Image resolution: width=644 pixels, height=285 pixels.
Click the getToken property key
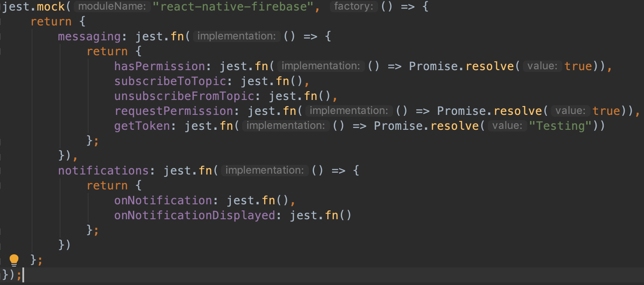tap(143, 126)
